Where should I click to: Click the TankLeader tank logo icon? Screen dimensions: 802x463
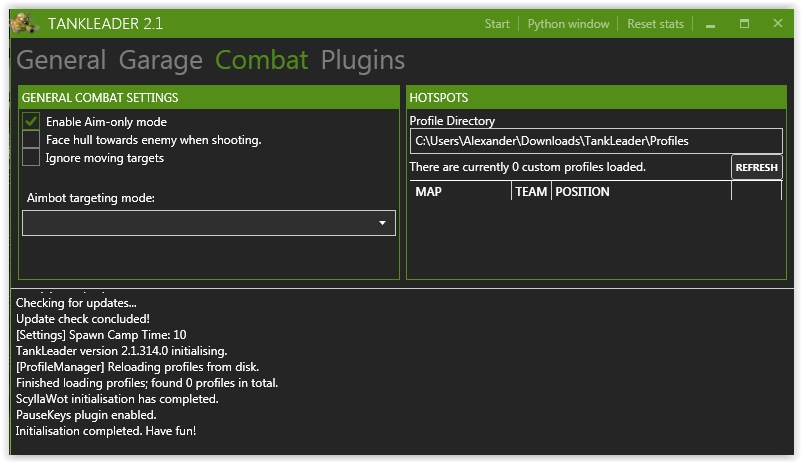click(24, 24)
